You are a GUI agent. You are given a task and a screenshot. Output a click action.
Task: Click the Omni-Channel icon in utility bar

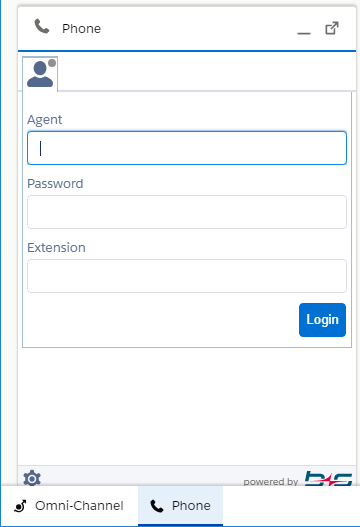[x=20, y=506]
